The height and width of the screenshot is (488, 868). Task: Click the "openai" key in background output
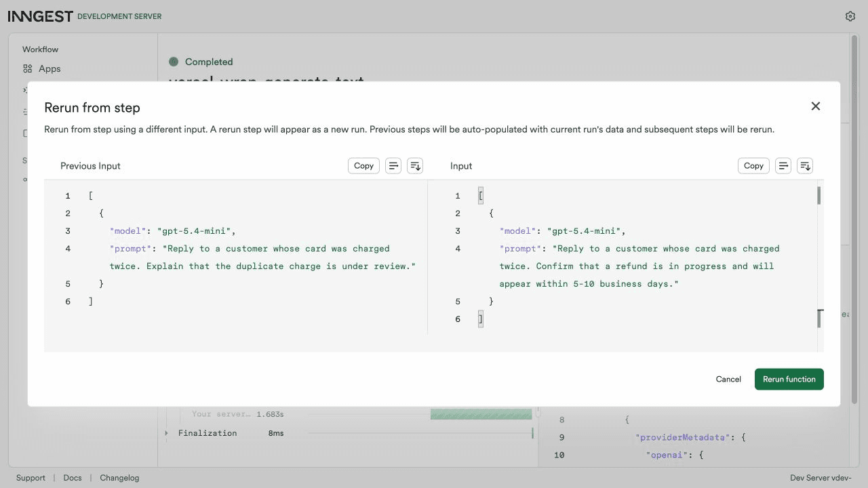tap(667, 455)
